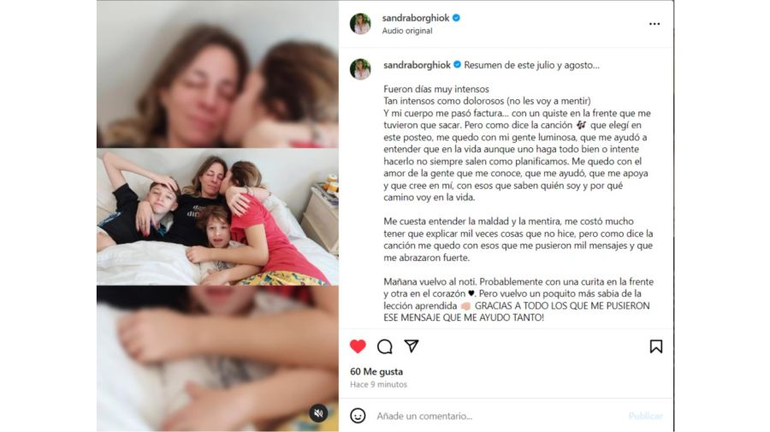Viewport: 770px width, 432px height.
Task: Click the 'Hace 9 minutos' timestamp
Action: [379, 384]
